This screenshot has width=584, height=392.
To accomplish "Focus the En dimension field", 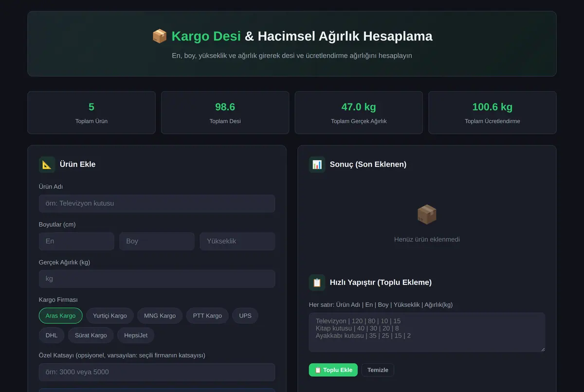I will (x=76, y=241).
